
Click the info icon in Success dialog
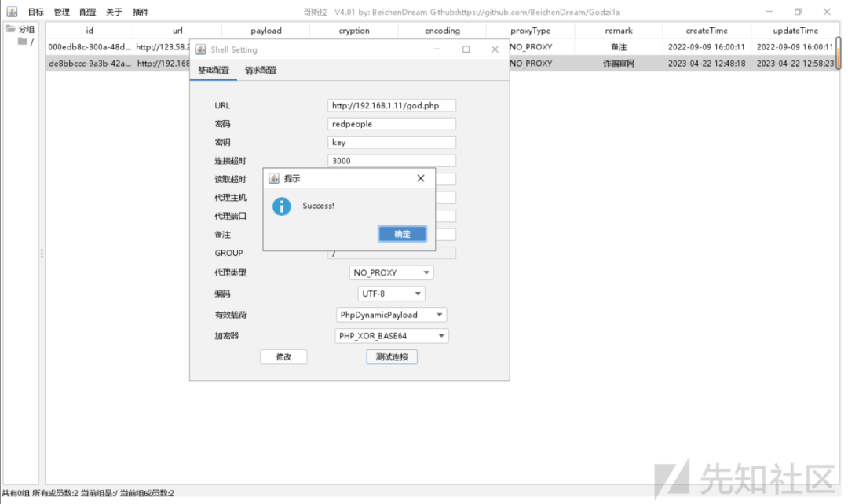point(281,206)
